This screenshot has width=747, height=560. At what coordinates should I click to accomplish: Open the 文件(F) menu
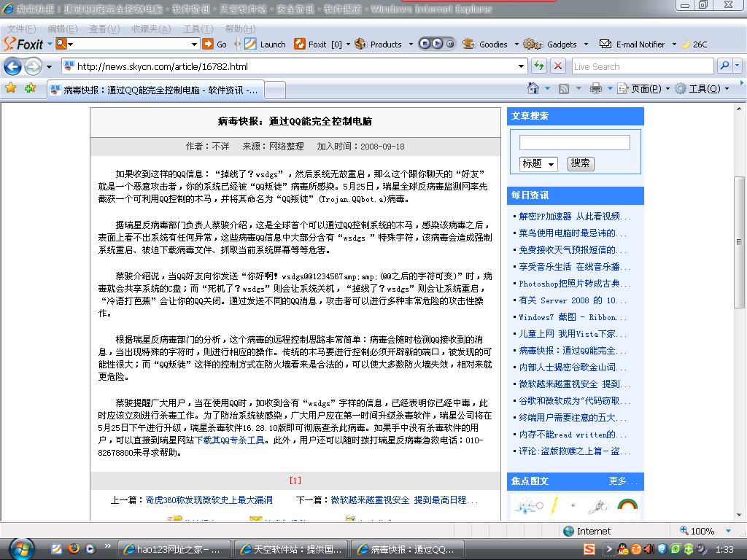[x=21, y=29]
